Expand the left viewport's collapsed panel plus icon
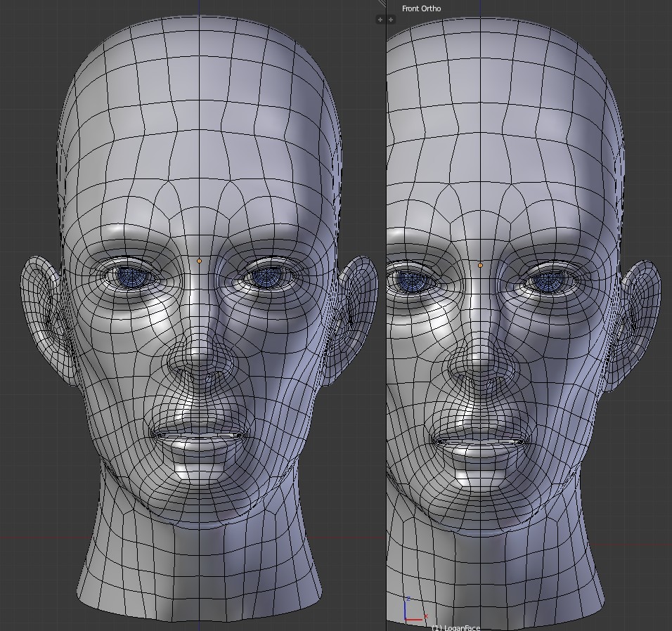 380,19
